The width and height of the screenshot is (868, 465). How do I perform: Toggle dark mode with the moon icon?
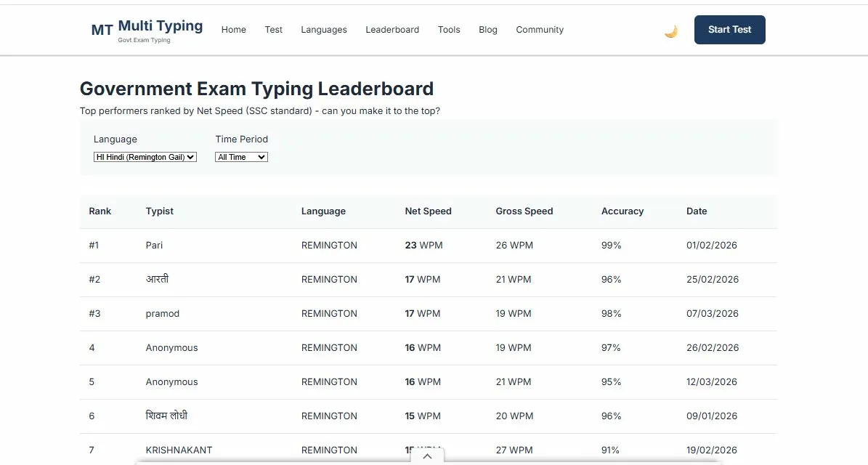coord(670,30)
